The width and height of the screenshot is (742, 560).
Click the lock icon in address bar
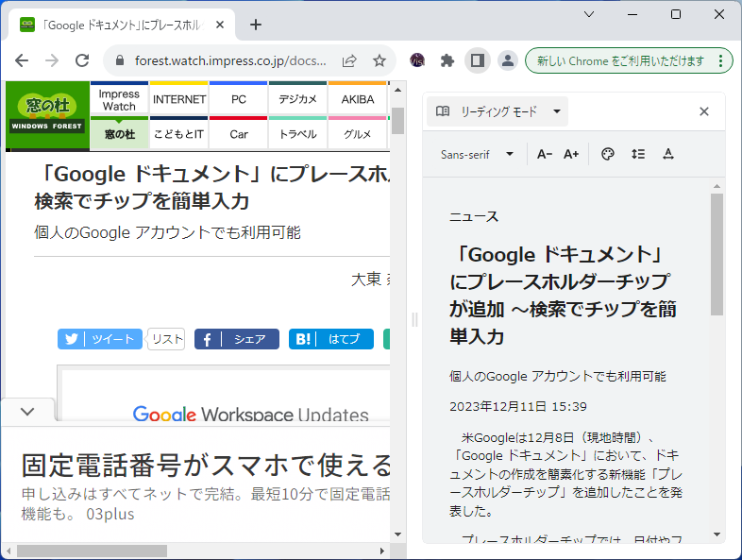pyautogui.click(x=120, y=60)
